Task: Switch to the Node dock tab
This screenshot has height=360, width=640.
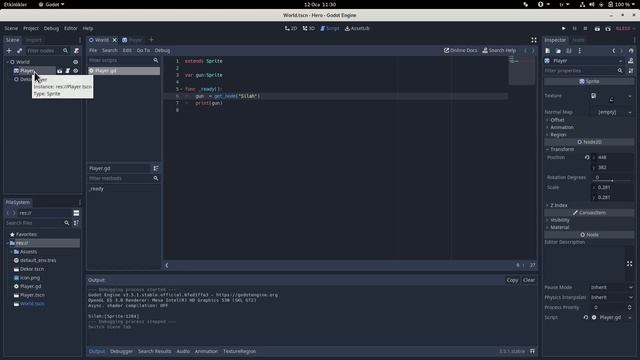Action: (x=578, y=40)
